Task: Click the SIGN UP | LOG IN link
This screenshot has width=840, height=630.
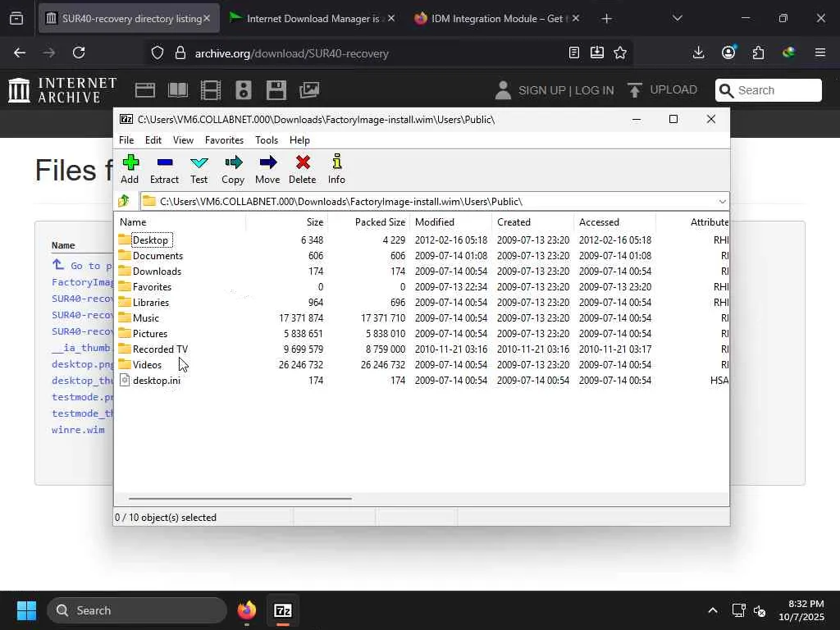Action: (x=566, y=90)
